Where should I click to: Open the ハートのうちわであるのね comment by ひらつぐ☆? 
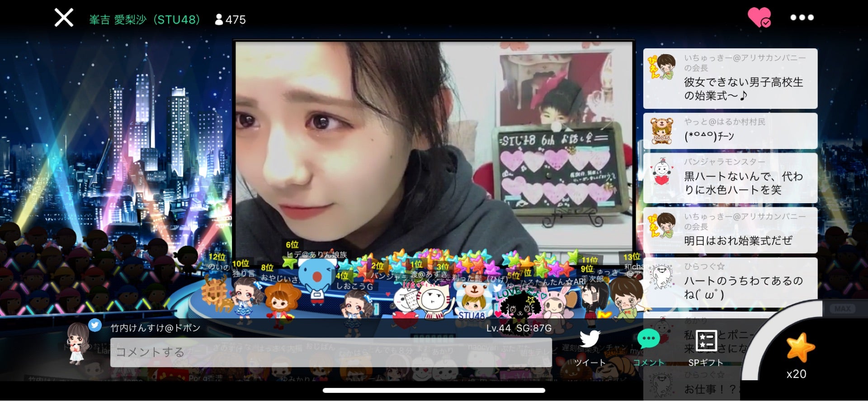tap(730, 283)
